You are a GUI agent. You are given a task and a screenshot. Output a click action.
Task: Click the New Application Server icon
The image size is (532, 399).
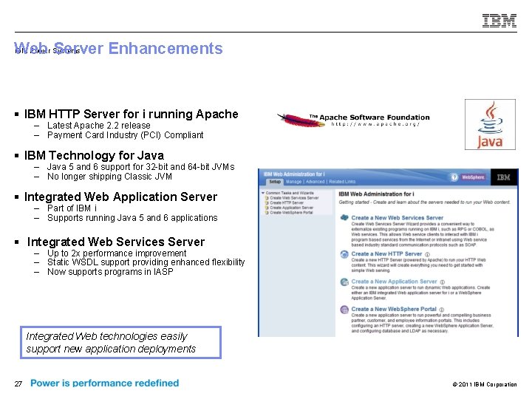[x=344, y=282]
